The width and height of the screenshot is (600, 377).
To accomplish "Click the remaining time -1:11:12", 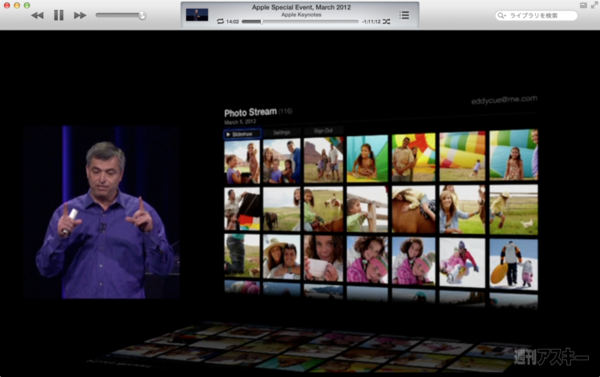I will [x=371, y=21].
